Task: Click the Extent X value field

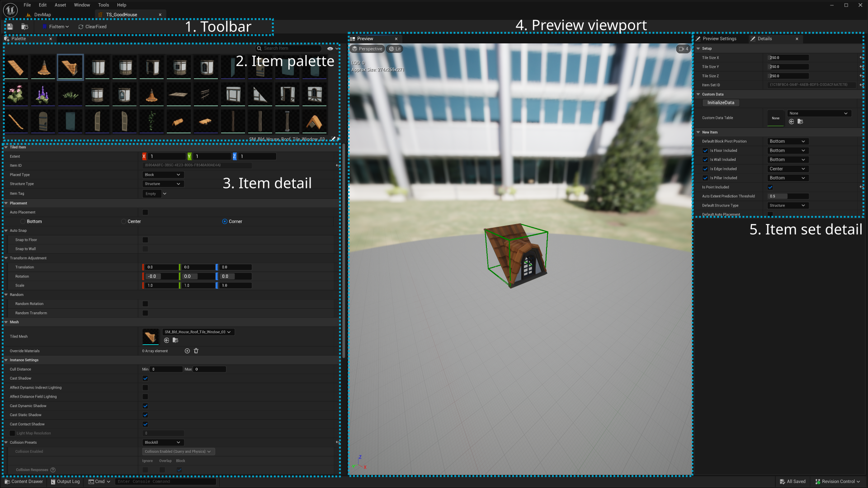Action: 167,156
